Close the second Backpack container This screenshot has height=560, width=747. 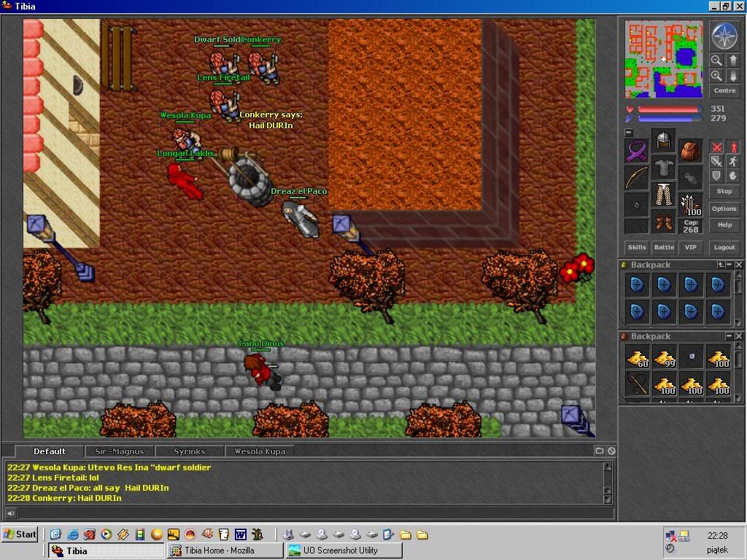tap(738, 336)
